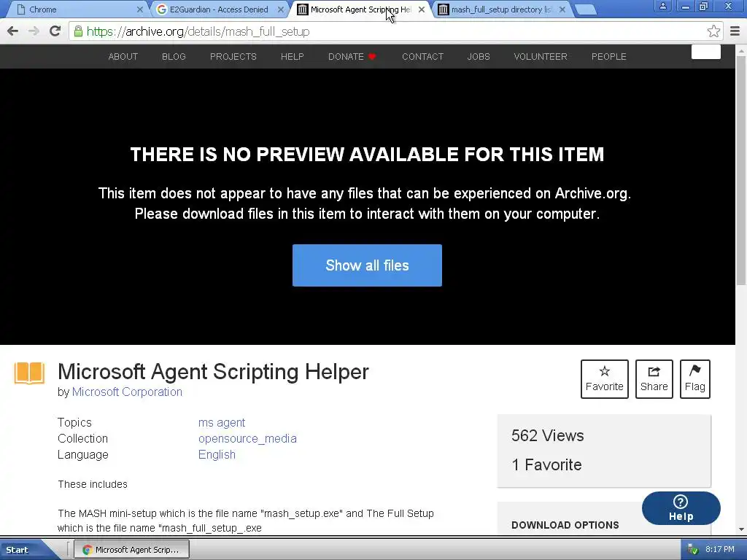The height and width of the screenshot is (560, 747).
Task: Click the Chrome user profile icon
Action: (662, 6)
